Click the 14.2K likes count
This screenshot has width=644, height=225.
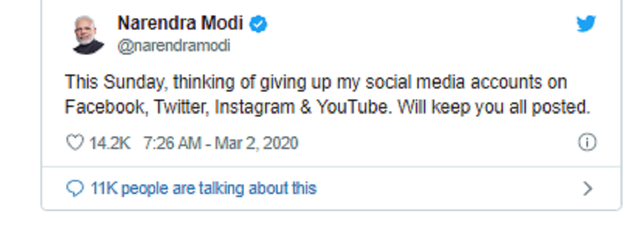click(x=110, y=143)
